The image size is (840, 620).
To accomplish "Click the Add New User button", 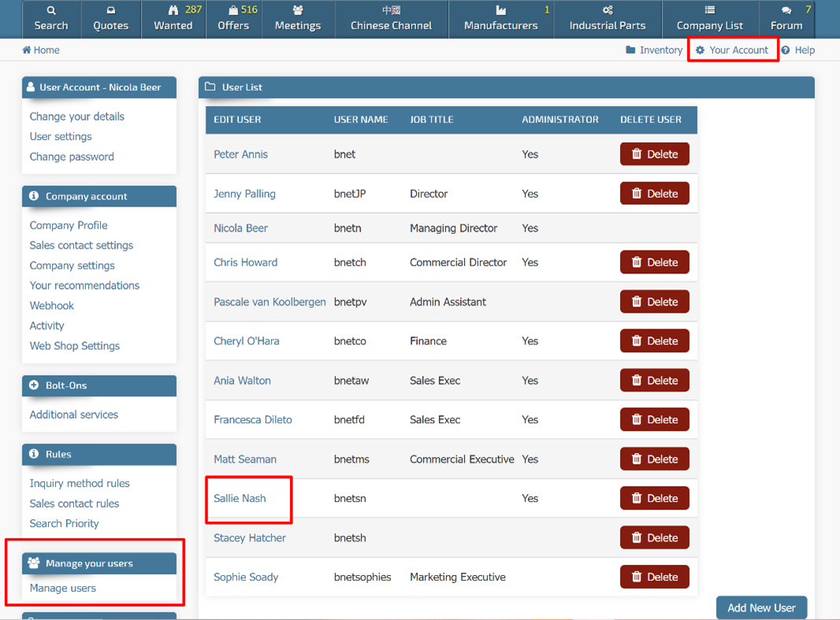I will [x=761, y=607].
